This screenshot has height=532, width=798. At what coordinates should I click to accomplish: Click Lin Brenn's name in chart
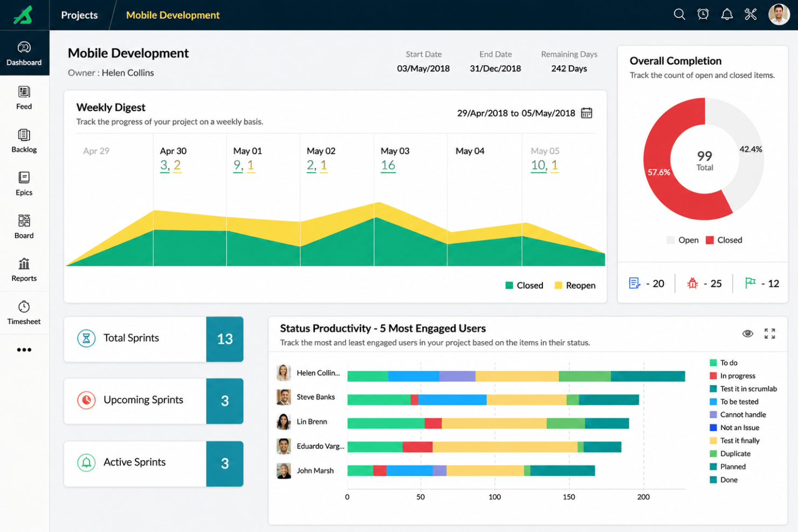312,422
